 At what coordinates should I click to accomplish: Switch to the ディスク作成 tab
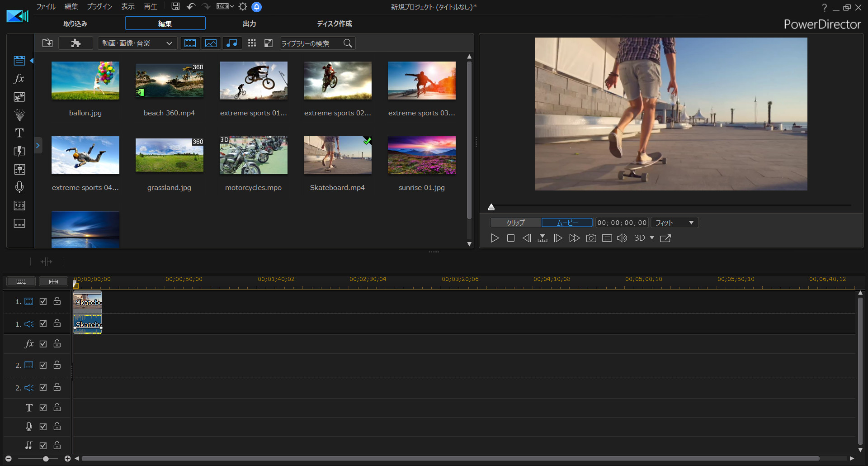pyautogui.click(x=334, y=24)
